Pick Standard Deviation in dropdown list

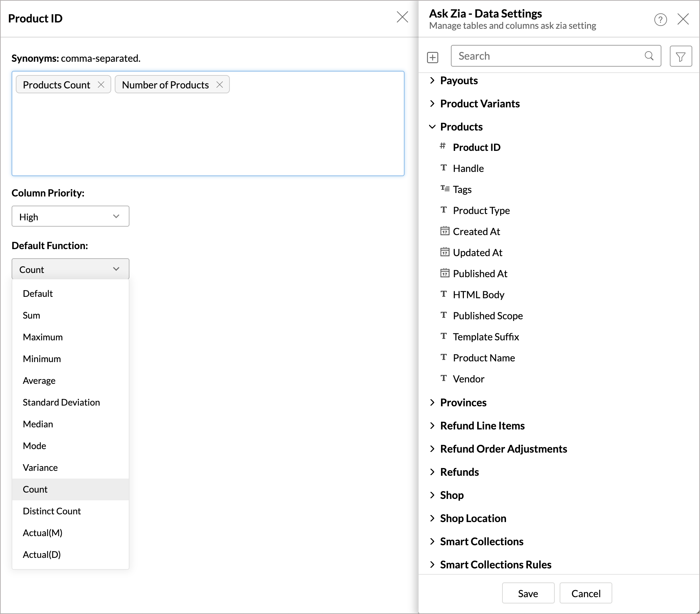[61, 402]
